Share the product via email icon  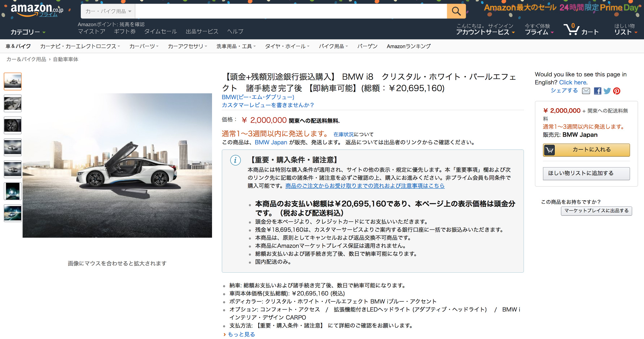coord(586,91)
